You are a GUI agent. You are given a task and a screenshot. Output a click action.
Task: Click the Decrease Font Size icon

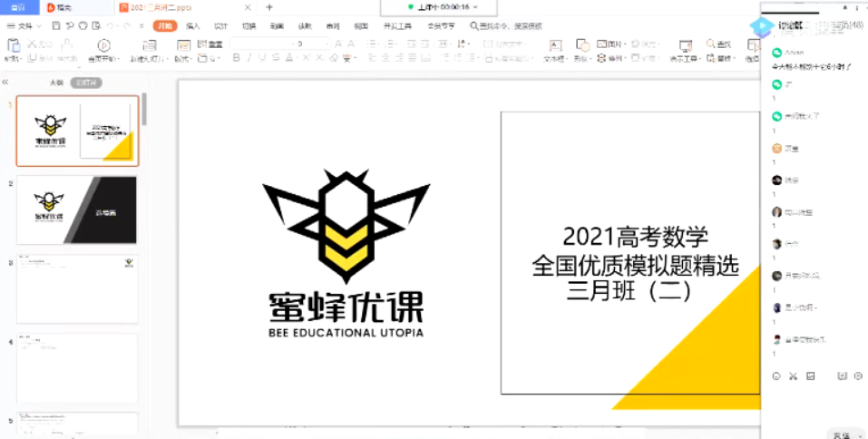tap(351, 44)
